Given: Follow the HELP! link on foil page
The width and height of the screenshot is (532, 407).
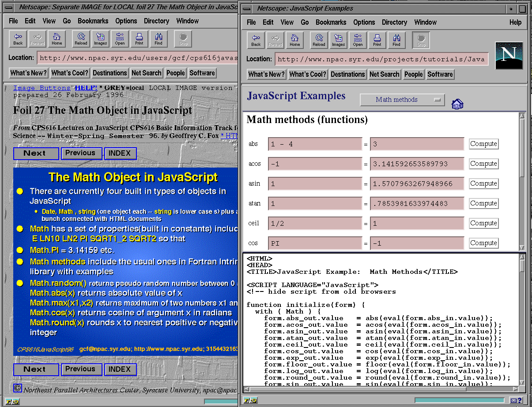Looking at the screenshot, I should (86, 88).
